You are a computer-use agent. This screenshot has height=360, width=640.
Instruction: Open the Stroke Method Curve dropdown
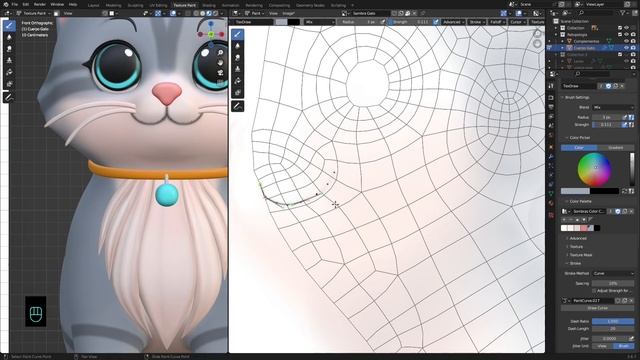tap(613, 273)
